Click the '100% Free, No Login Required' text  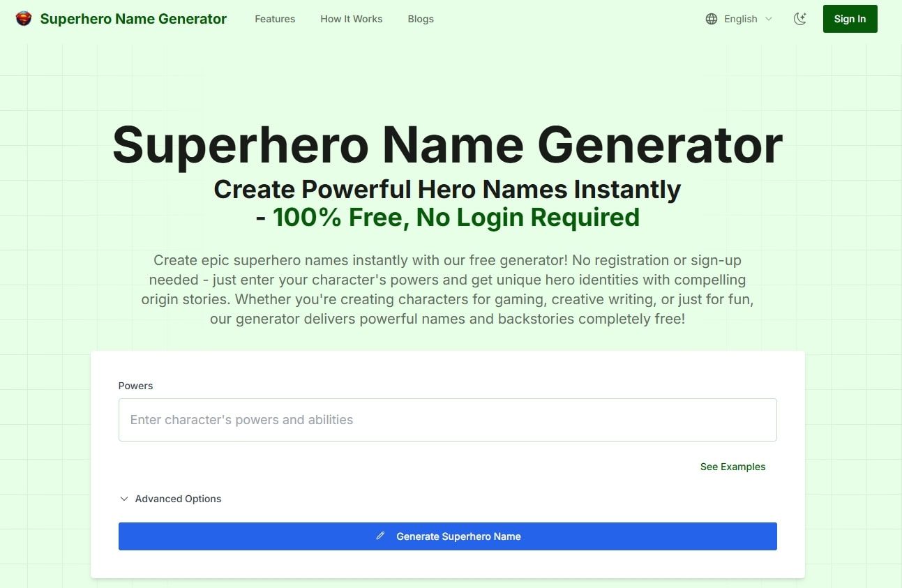456,217
